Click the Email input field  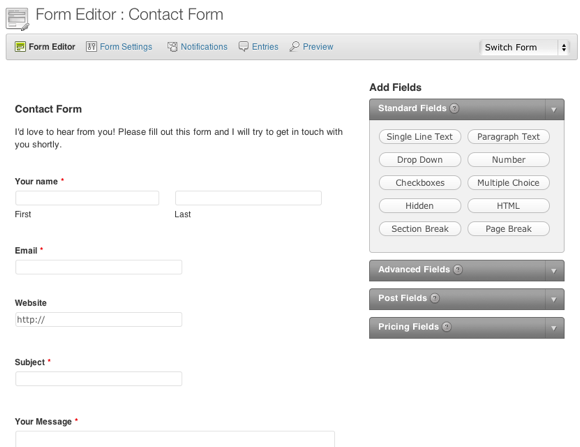point(98,267)
